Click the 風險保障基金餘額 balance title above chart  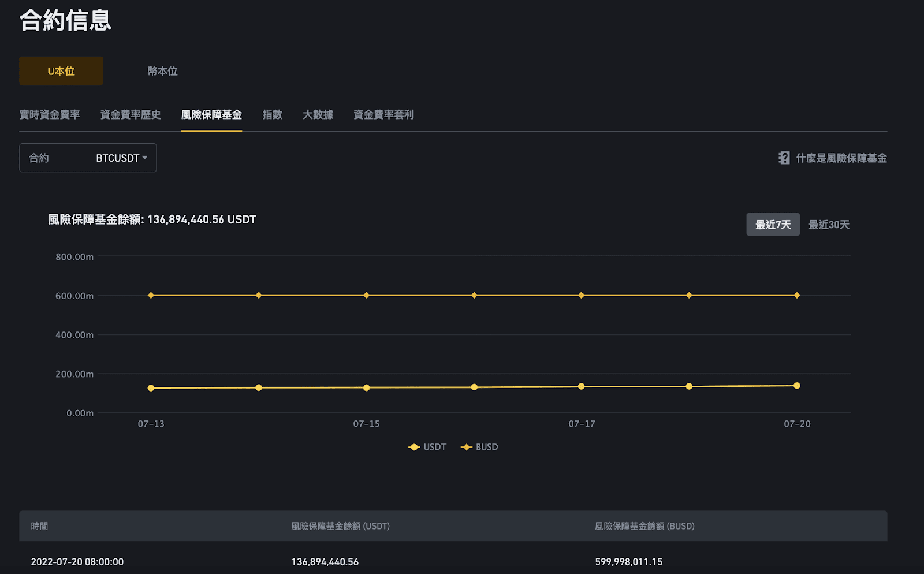pyautogui.click(x=152, y=219)
